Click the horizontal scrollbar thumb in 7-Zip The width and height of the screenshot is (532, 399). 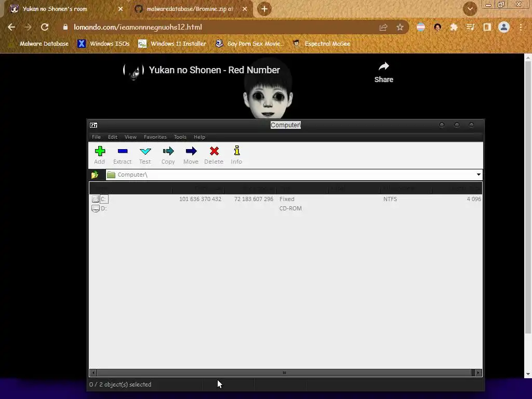click(x=284, y=373)
